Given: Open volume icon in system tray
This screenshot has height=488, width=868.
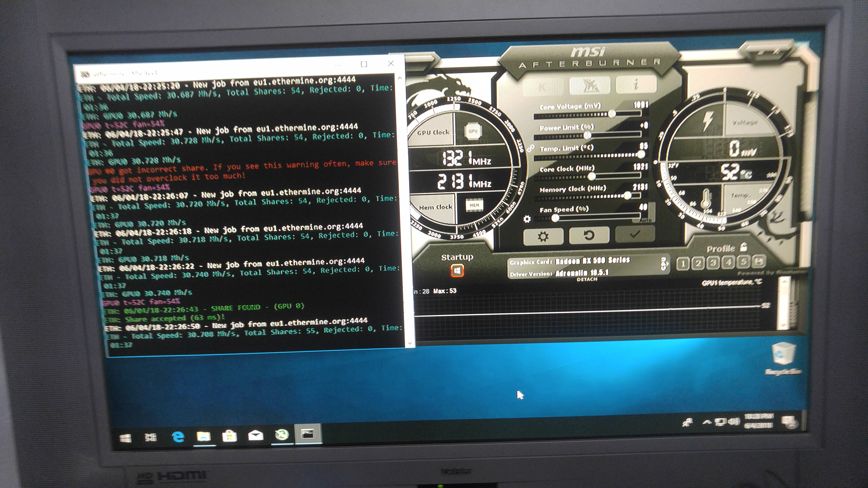Looking at the screenshot, I should [x=734, y=421].
